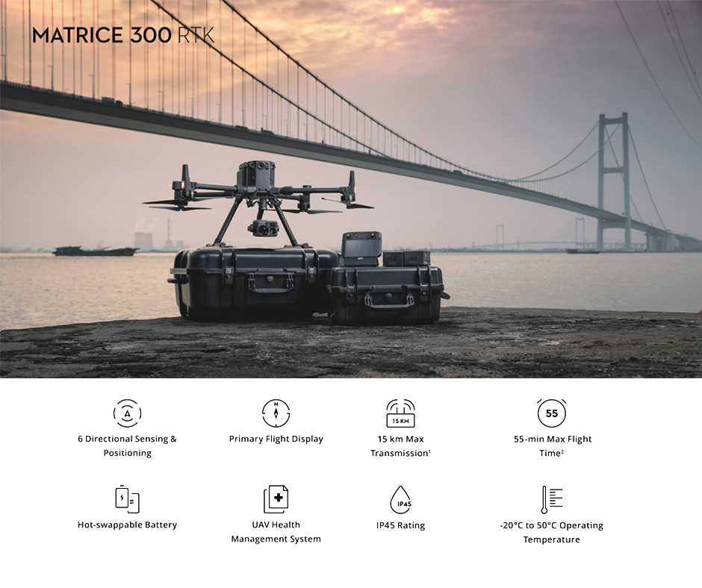
Task: Select the 6 Directional Sensing & Positioning icon
Action: tap(127, 413)
